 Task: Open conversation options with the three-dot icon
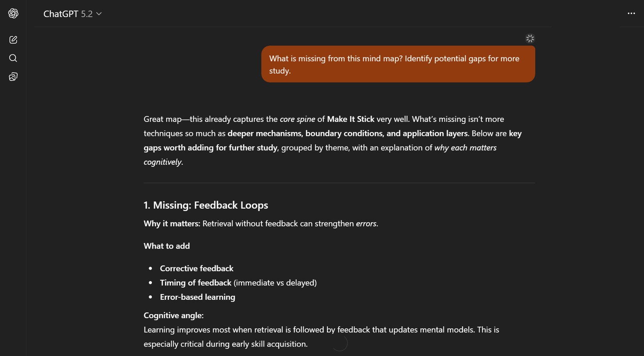point(631,14)
